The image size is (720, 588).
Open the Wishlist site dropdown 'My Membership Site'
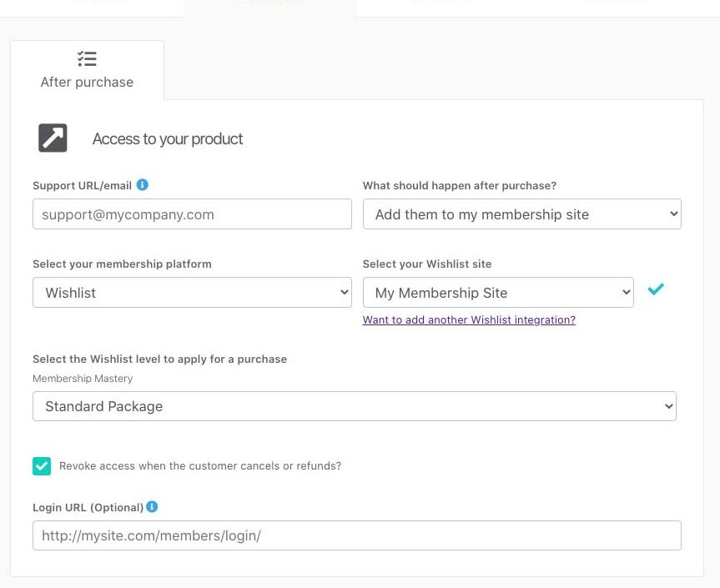point(498,293)
